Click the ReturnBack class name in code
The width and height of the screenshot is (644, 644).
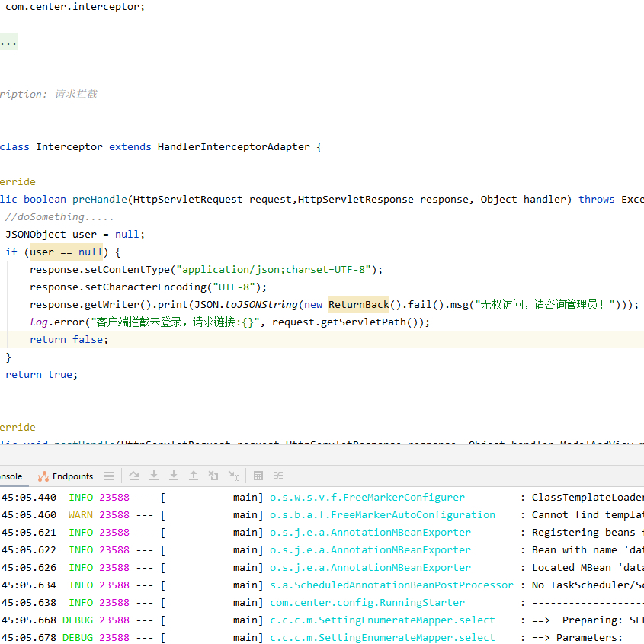click(x=358, y=304)
